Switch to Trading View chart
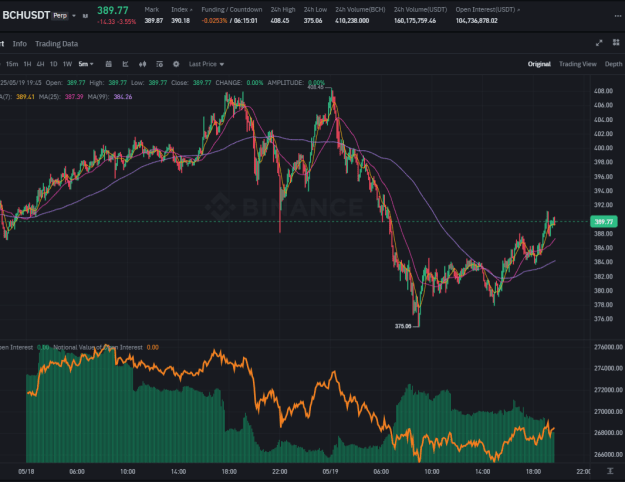The image size is (625, 482). pyautogui.click(x=578, y=64)
